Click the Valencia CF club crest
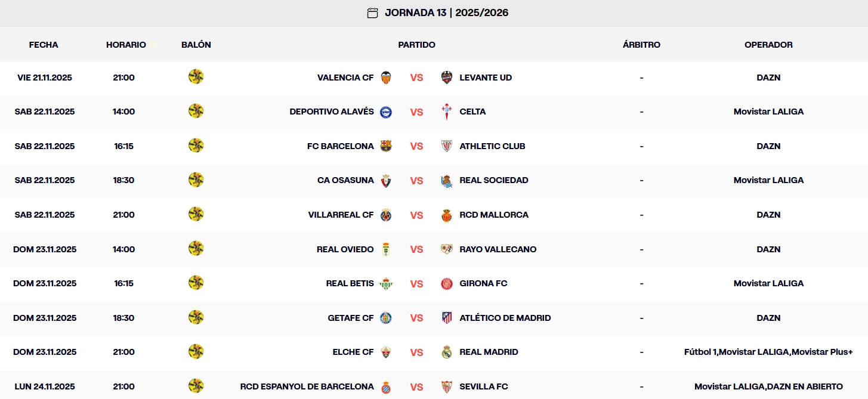The height and width of the screenshot is (399, 868). 386,77
